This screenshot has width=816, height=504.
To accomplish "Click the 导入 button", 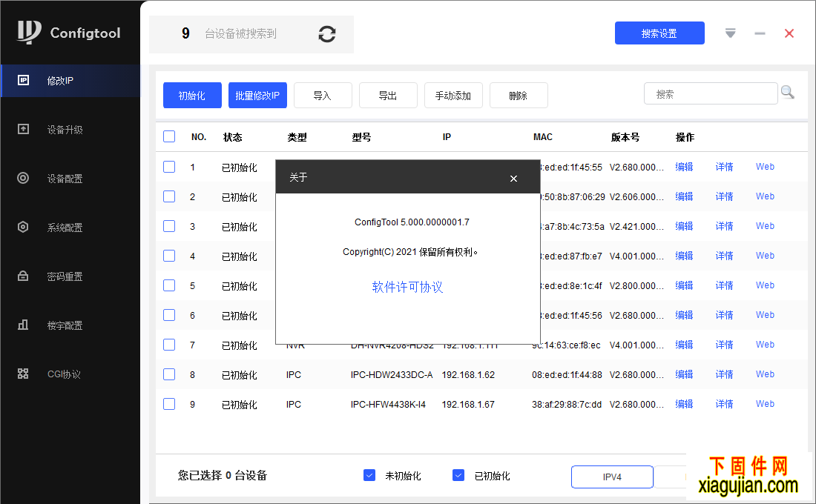I will (x=323, y=95).
